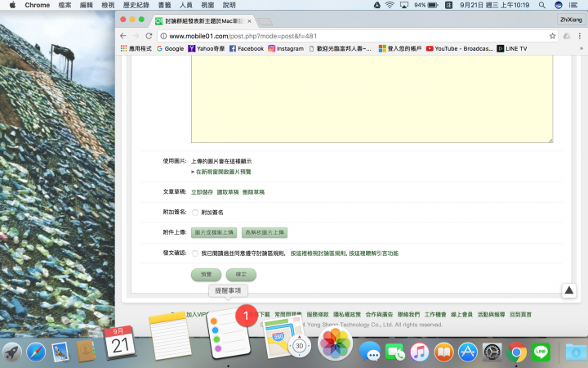This screenshot has height=368, width=588.
Task: Click the 預覽 button
Action: [206, 275]
